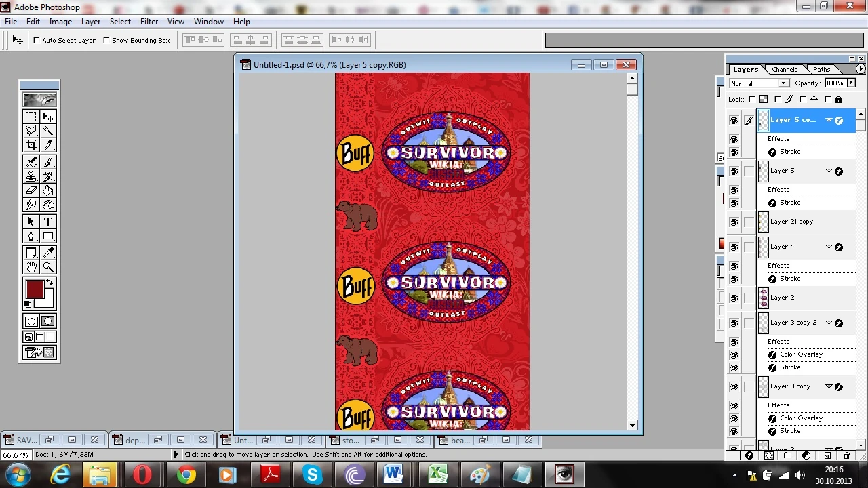Screen dimensions: 868x488
Task: Open Google Chrome from the taskbar
Action: point(186,475)
